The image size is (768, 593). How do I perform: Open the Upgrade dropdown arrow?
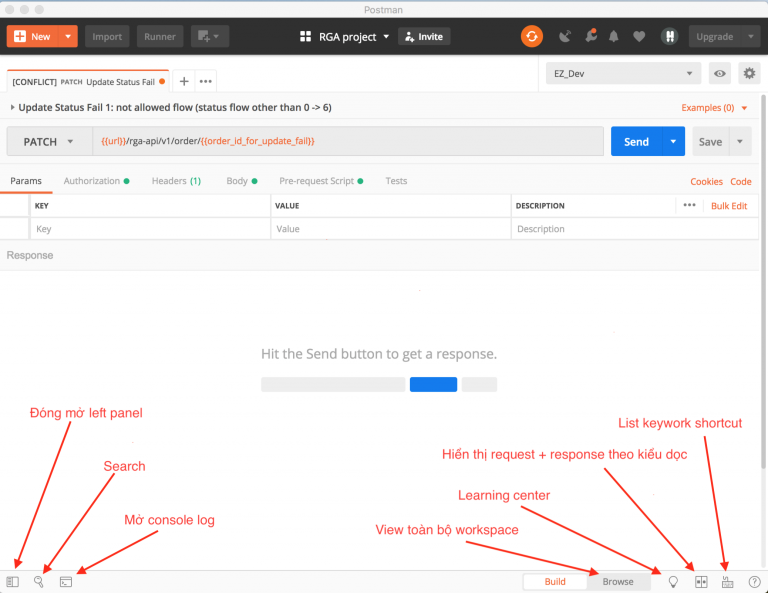pyautogui.click(x=751, y=36)
